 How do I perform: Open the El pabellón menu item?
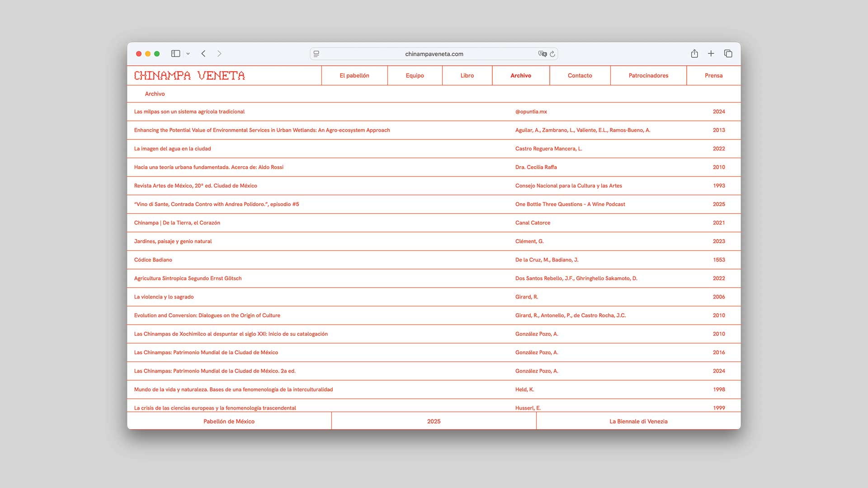tap(354, 75)
